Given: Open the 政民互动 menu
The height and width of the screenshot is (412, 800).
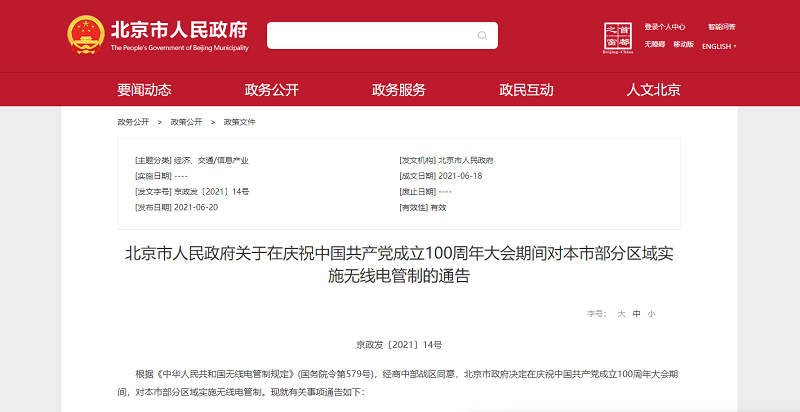Looking at the screenshot, I should click(526, 90).
